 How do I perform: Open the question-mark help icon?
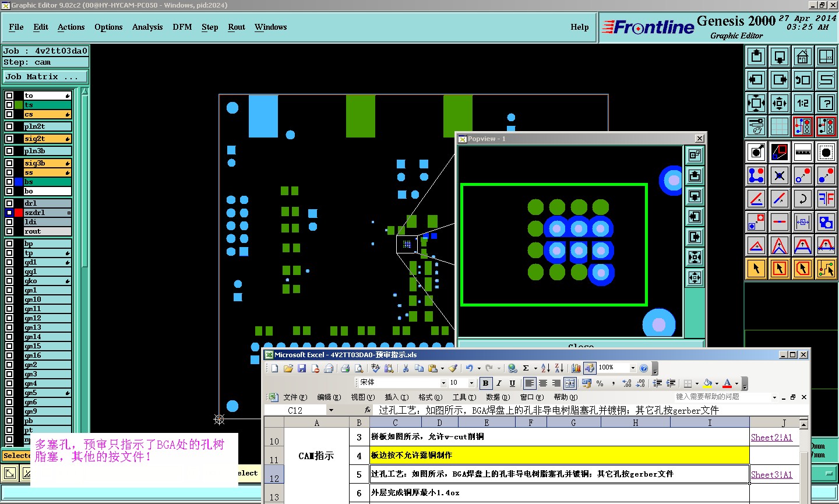pos(826,103)
